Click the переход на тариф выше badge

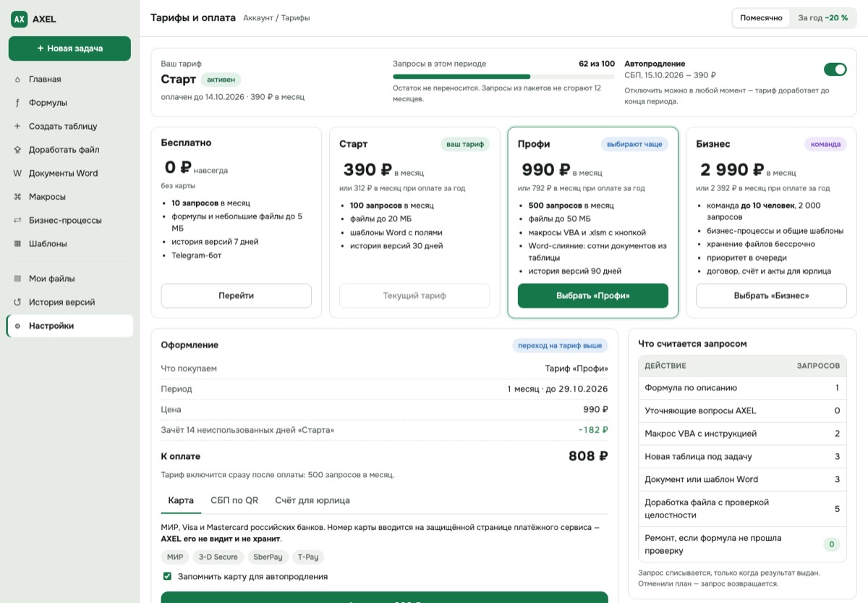tap(561, 345)
